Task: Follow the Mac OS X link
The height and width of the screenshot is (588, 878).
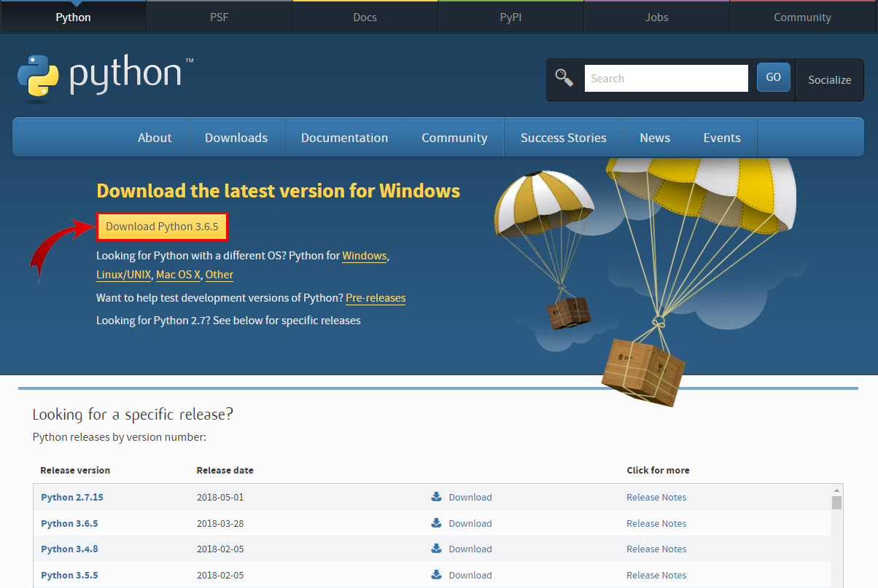Action: 178,275
